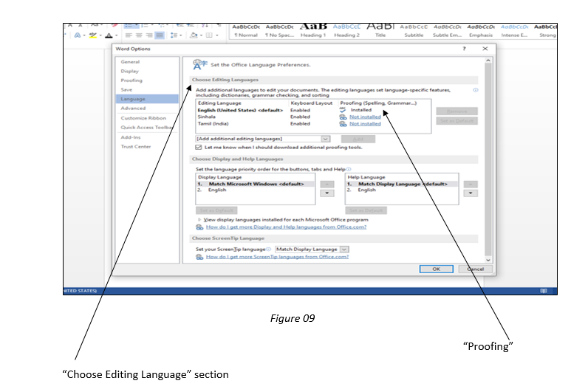The width and height of the screenshot is (588, 392).
Task: Select the Heading 1 style thumbnail
Action: pos(313,30)
